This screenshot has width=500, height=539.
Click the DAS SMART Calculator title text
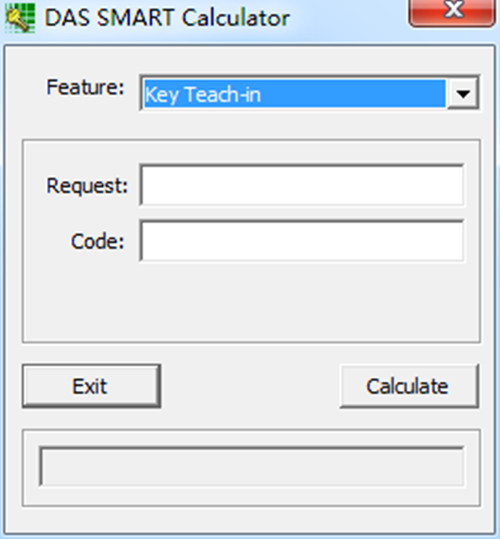point(167,18)
